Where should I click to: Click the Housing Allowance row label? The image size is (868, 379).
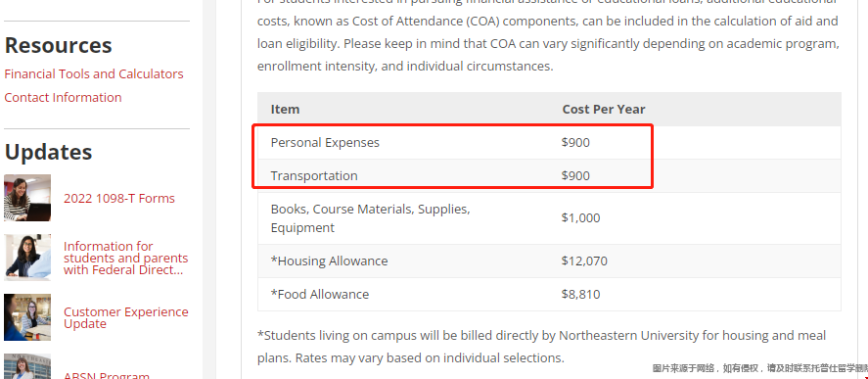point(329,261)
